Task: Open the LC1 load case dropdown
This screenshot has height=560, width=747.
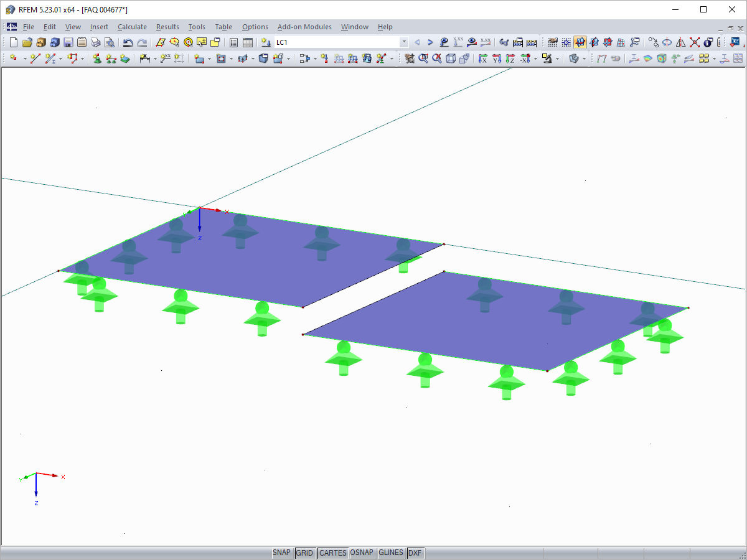Action: [x=403, y=42]
